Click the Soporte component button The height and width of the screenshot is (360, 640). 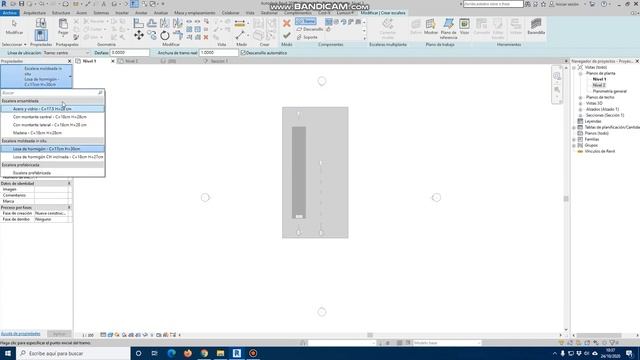[307, 37]
